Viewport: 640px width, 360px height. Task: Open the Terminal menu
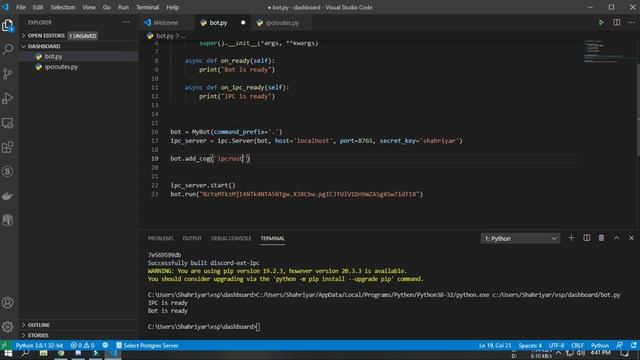point(147,7)
